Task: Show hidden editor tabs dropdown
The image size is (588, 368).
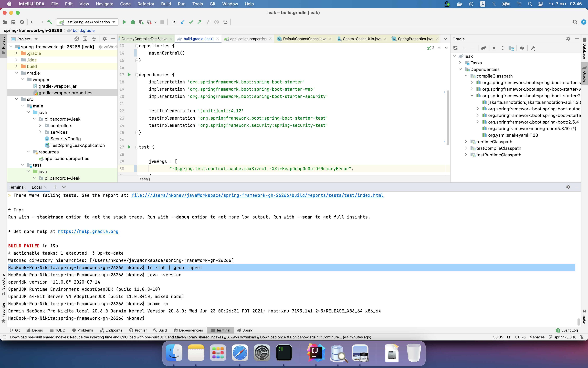Action: click(x=445, y=39)
